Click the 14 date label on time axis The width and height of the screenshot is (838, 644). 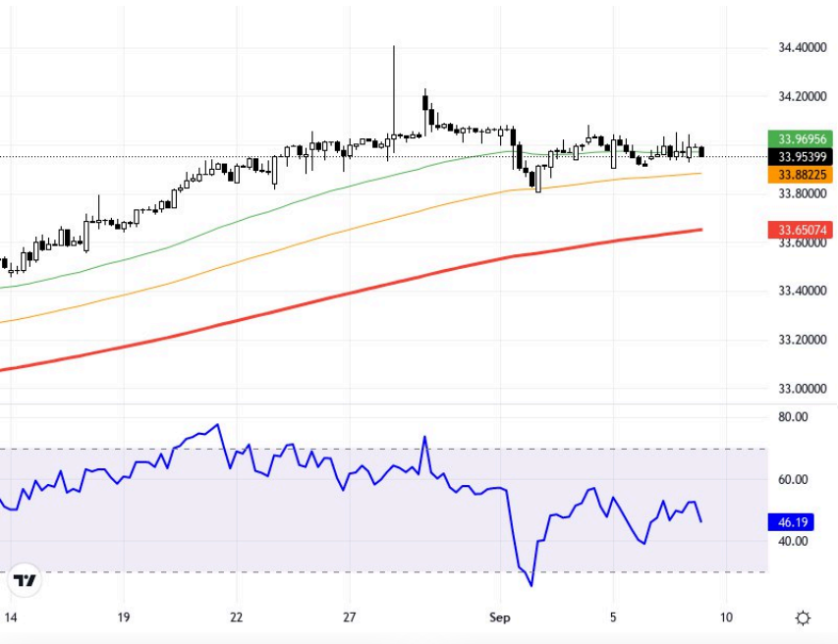point(10,617)
